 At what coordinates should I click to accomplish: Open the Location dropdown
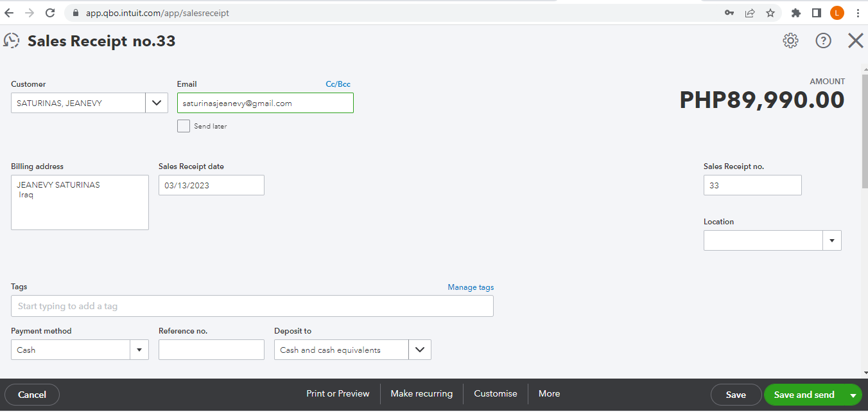[832, 240]
